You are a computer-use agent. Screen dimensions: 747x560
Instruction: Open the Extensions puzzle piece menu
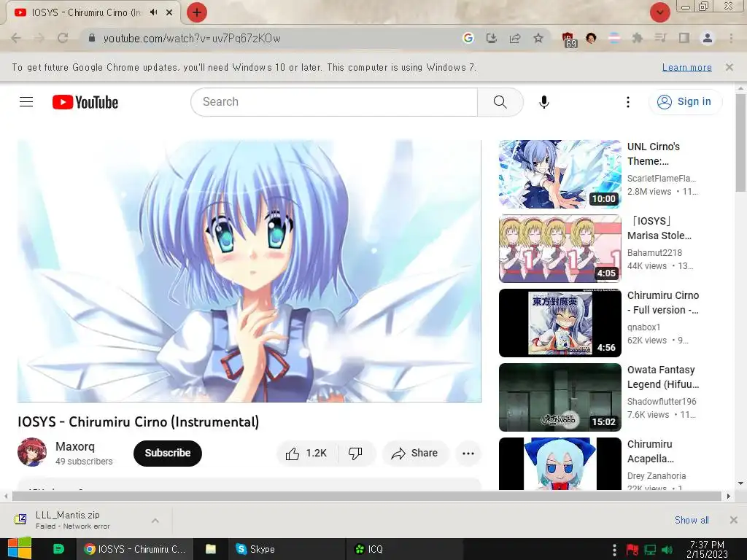click(x=637, y=38)
